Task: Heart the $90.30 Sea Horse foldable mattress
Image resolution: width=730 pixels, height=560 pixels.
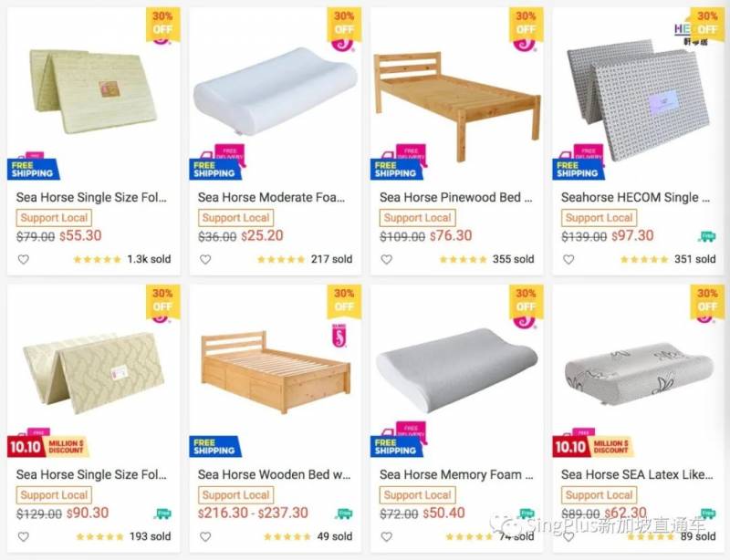Action: coord(24,536)
